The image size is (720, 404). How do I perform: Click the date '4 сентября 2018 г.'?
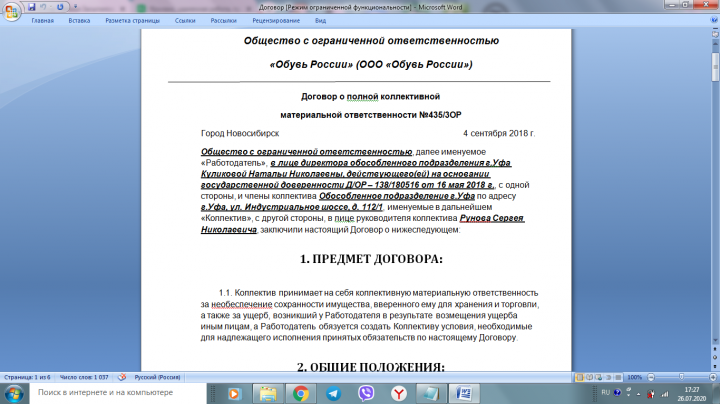coord(499,133)
